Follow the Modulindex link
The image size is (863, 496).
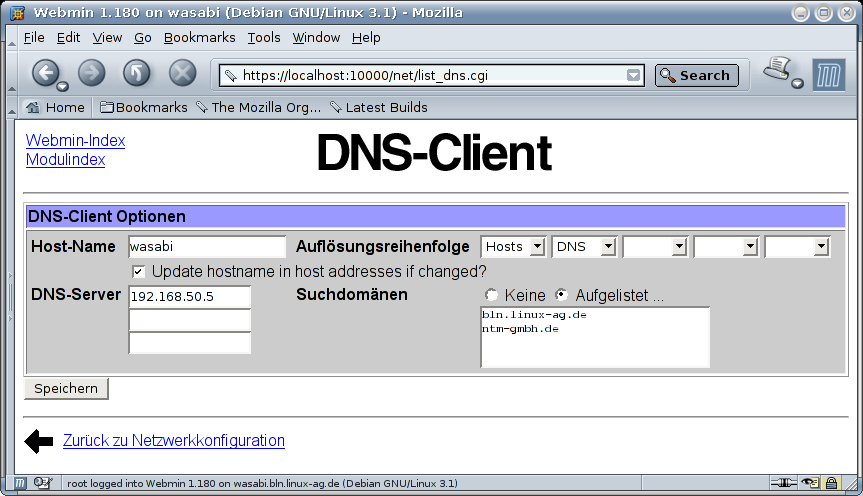click(x=65, y=160)
